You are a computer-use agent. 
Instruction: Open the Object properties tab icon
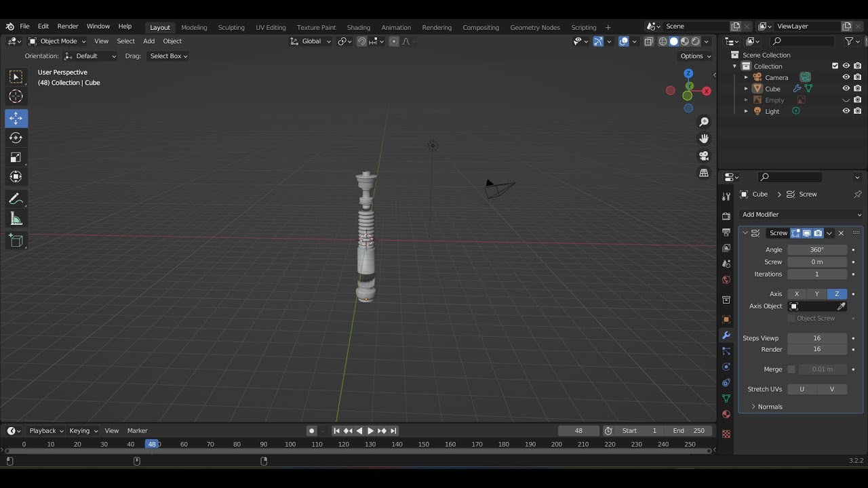[x=726, y=319]
